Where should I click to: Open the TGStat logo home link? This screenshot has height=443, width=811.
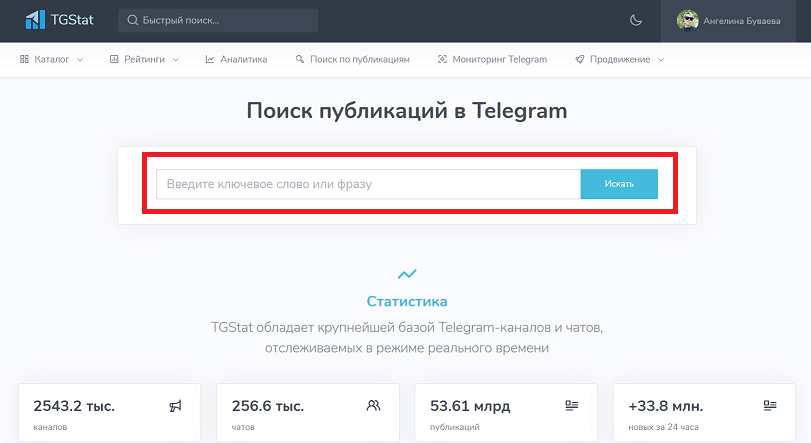pyautogui.click(x=59, y=20)
